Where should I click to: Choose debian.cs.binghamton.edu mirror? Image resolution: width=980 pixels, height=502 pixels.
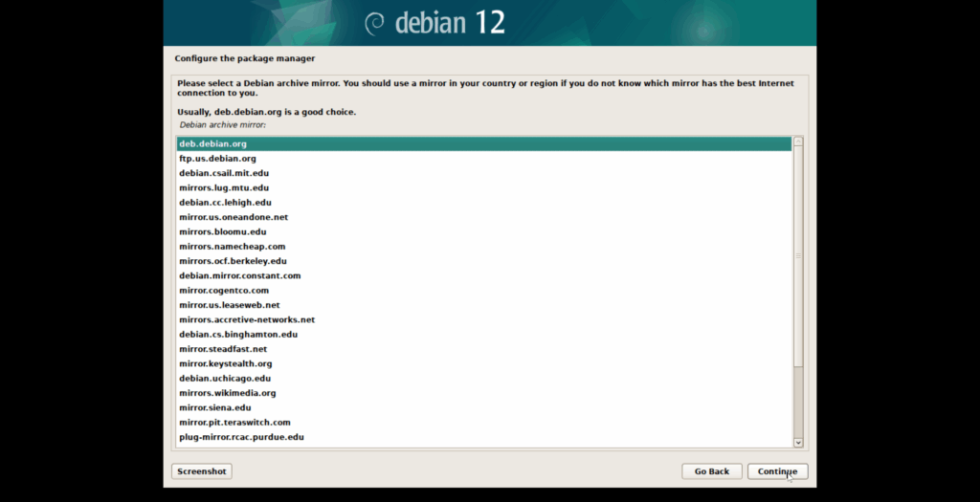[238, 335]
